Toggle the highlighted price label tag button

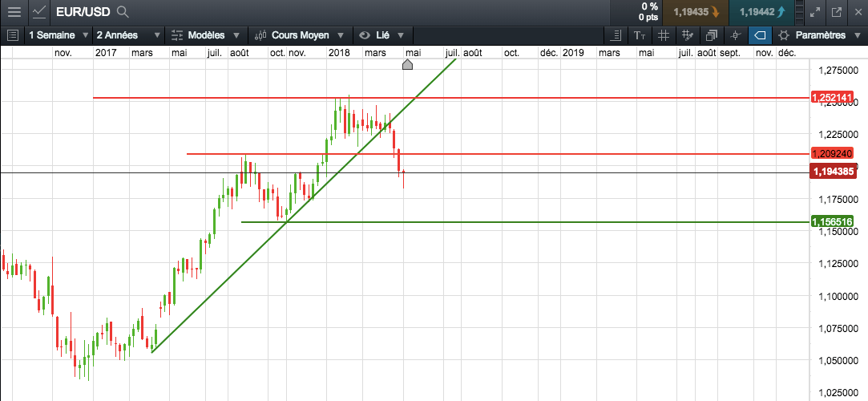760,35
